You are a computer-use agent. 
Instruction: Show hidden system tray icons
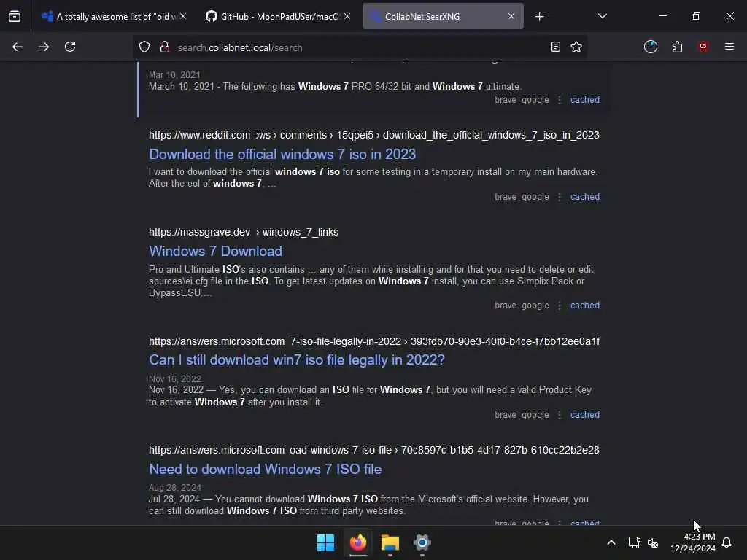pyautogui.click(x=611, y=542)
